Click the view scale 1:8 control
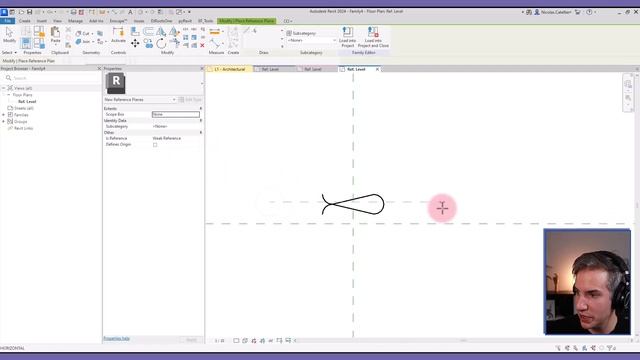 point(220,340)
